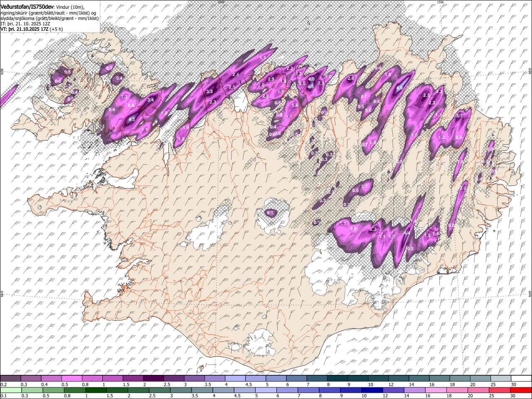Click the bright red rain legend swatch above 30
Image resolution: width=532 pixels, height=399 pixels.
pos(521,390)
